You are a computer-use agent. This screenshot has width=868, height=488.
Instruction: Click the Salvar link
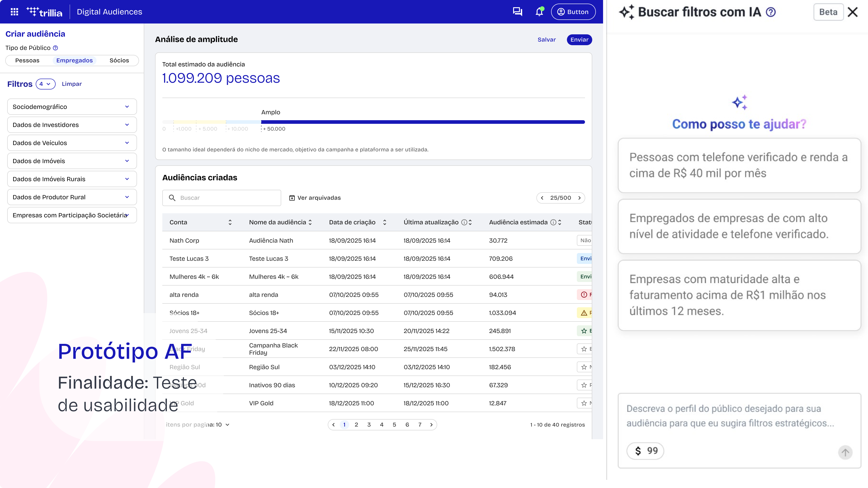547,40
